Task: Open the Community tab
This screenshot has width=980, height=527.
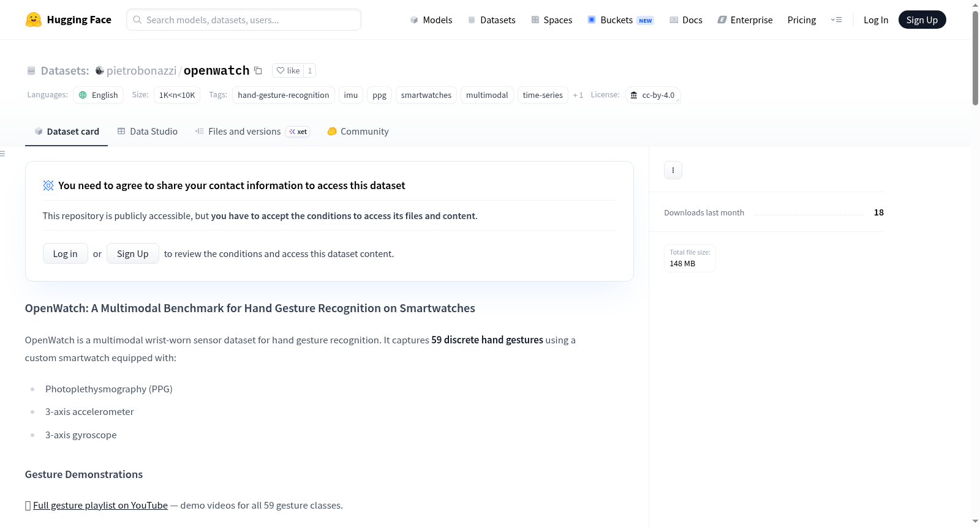Action: point(358,131)
